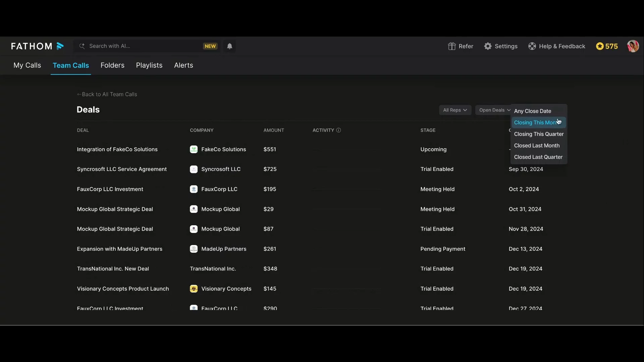The image size is (644, 362).
Task: Click Syncrosoft LLC company name
Action: pos(221,169)
